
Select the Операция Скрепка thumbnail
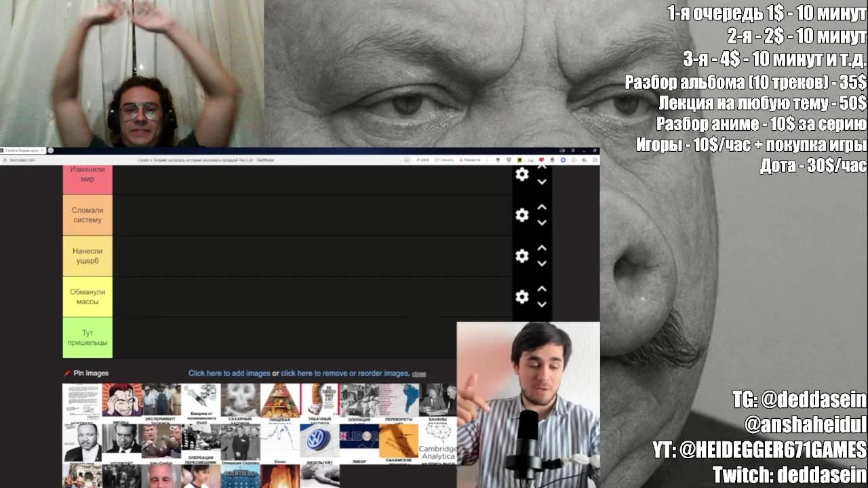(241, 443)
